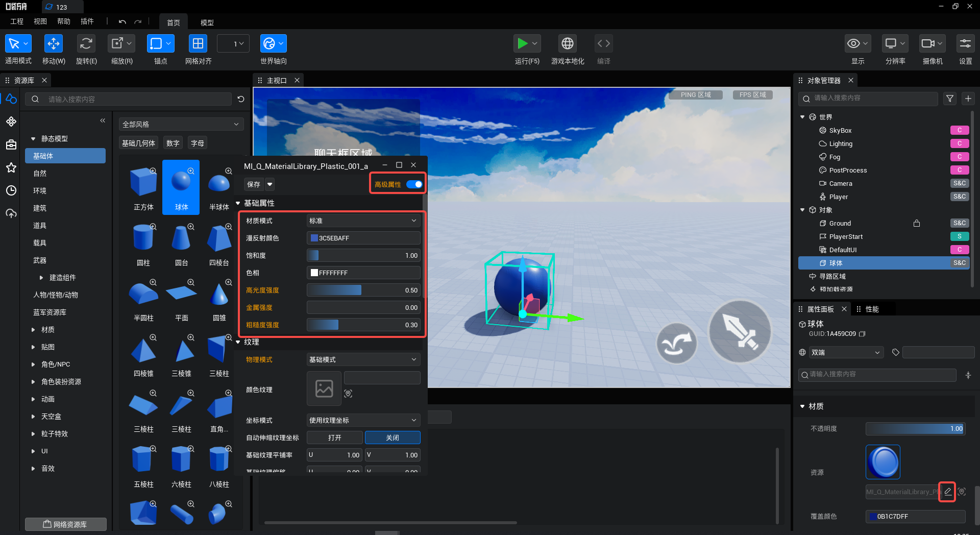980x535 pixels.
Task: Adjust the 高光度强度 slider
Action: tap(363, 290)
